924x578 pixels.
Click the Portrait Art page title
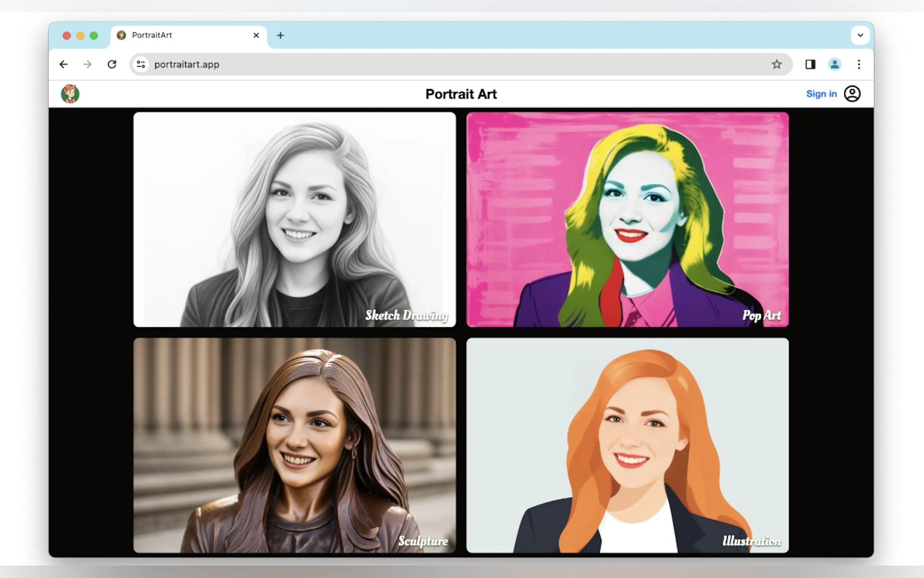point(461,94)
